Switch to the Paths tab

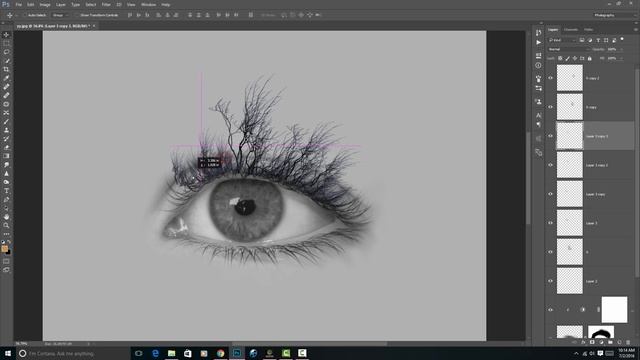(588, 29)
